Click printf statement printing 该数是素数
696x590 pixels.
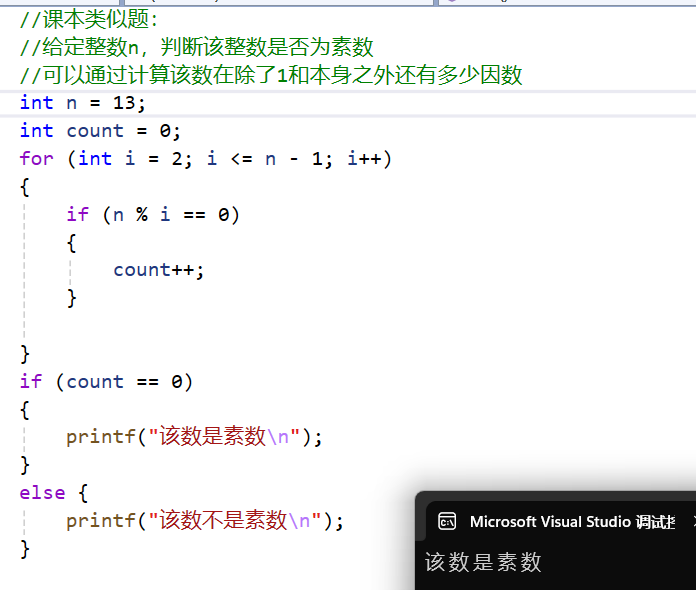[194, 437]
